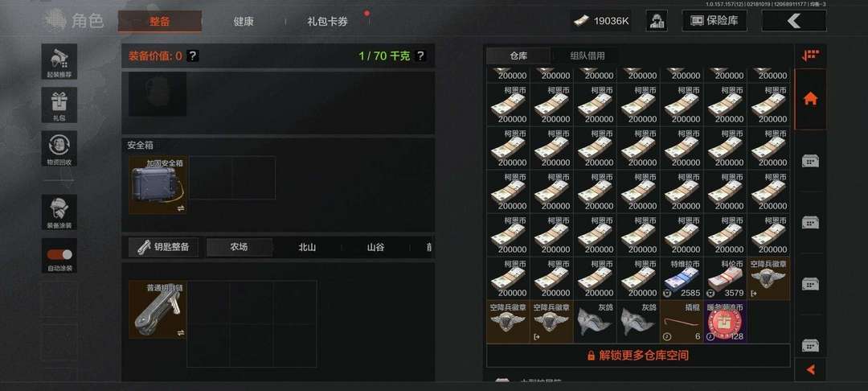Click 解锁更多仓库空间 unlock button
This screenshot has height=391, width=868.
[x=638, y=356]
